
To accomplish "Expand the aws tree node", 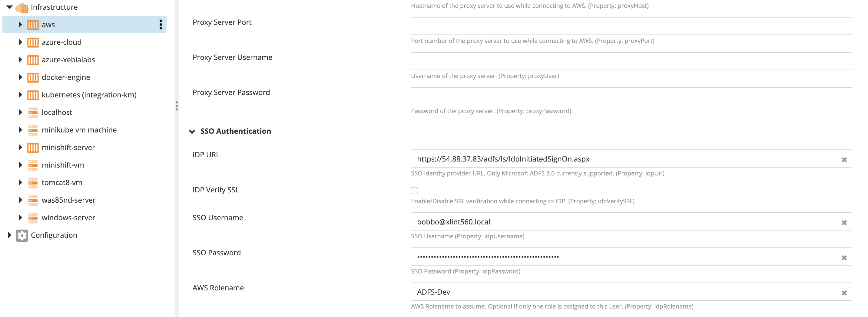I will point(20,25).
